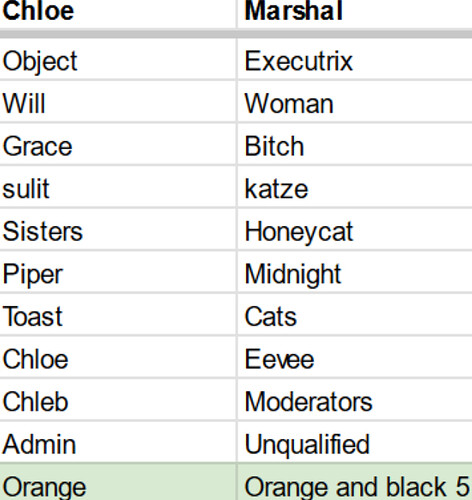Image resolution: width=472 pixels, height=500 pixels.
Task: Click the cell containing Executrix
Action: (x=355, y=59)
